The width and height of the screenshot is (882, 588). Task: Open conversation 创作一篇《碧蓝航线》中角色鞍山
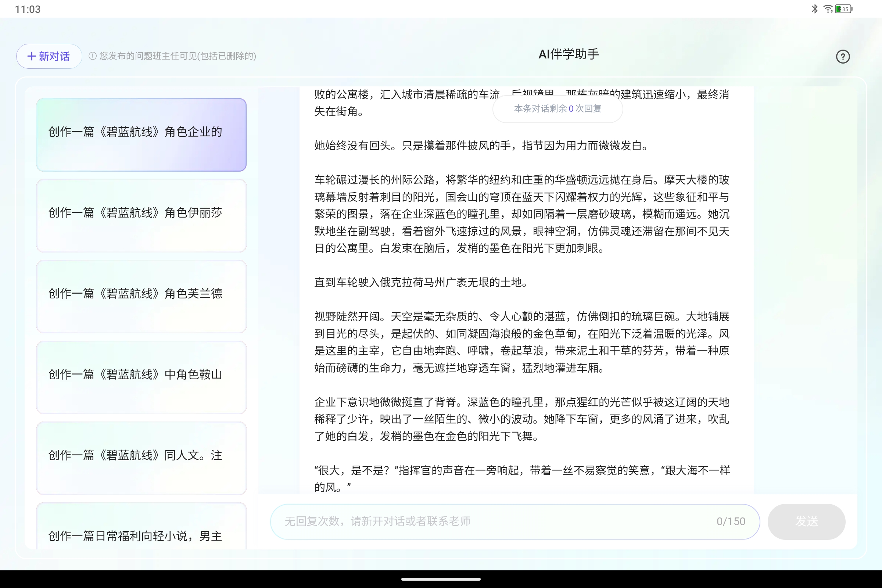(x=141, y=377)
